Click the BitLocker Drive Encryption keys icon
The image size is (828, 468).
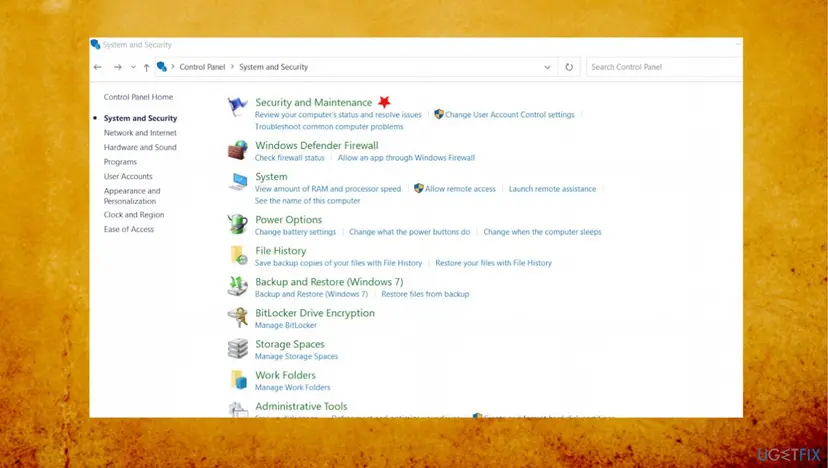[x=237, y=317]
